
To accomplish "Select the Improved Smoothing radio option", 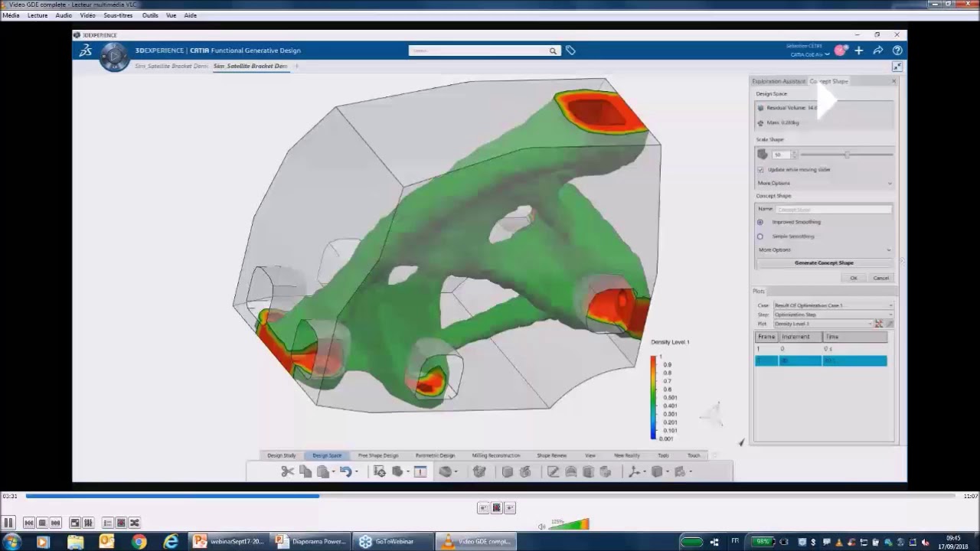I will 760,222.
